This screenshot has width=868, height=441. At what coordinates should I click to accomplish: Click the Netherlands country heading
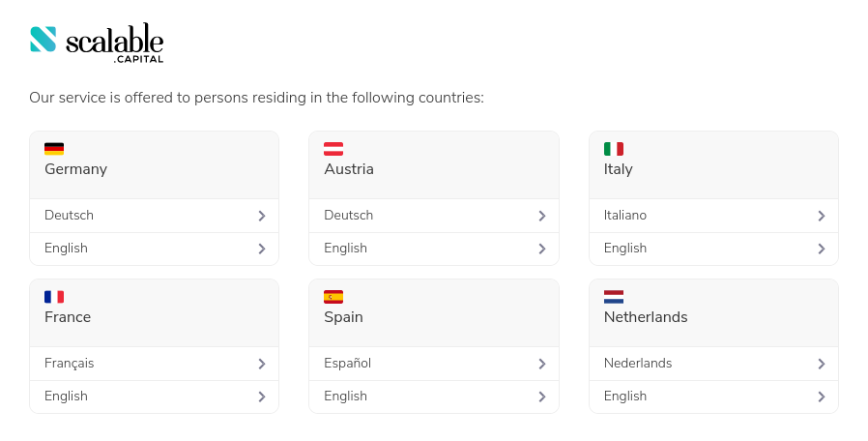click(646, 317)
